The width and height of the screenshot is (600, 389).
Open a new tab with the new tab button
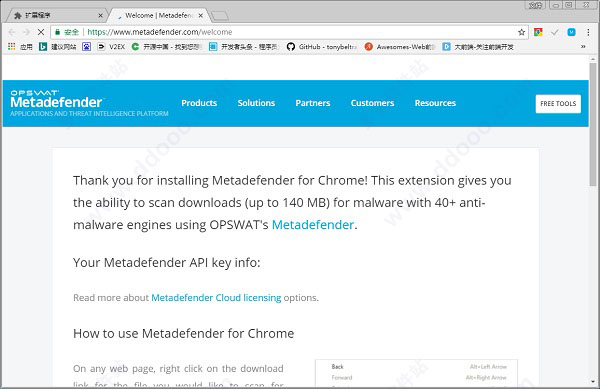(x=220, y=16)
